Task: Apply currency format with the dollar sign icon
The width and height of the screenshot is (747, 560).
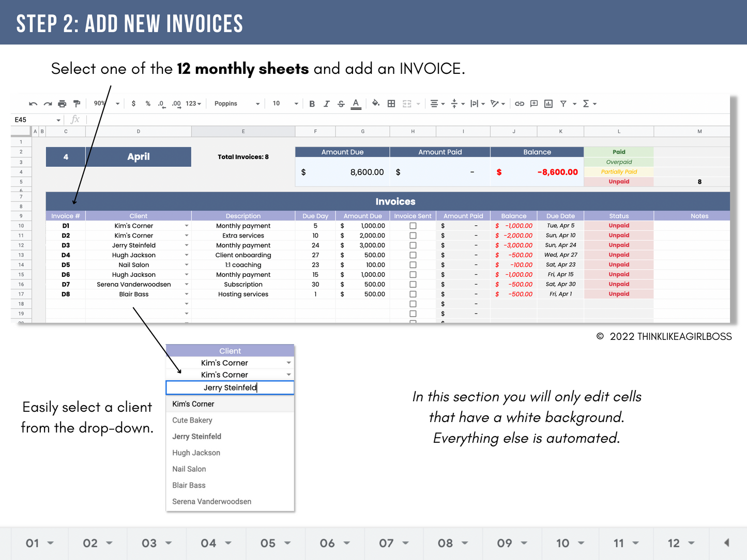Action: pyautogui.click(x=133, y=103)
